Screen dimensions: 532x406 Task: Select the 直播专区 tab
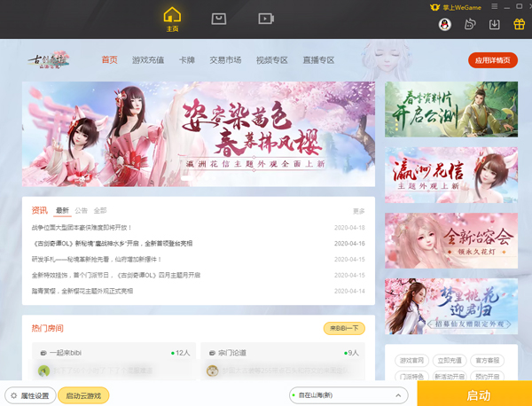[319, 60]
